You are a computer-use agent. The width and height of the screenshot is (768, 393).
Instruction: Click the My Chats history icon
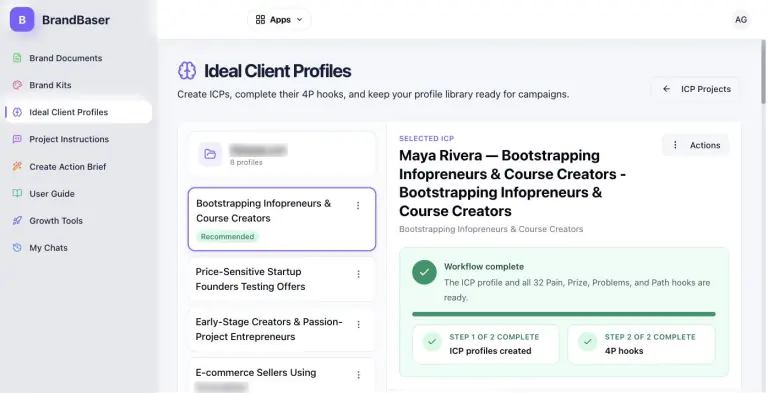(x=17, y=247)
